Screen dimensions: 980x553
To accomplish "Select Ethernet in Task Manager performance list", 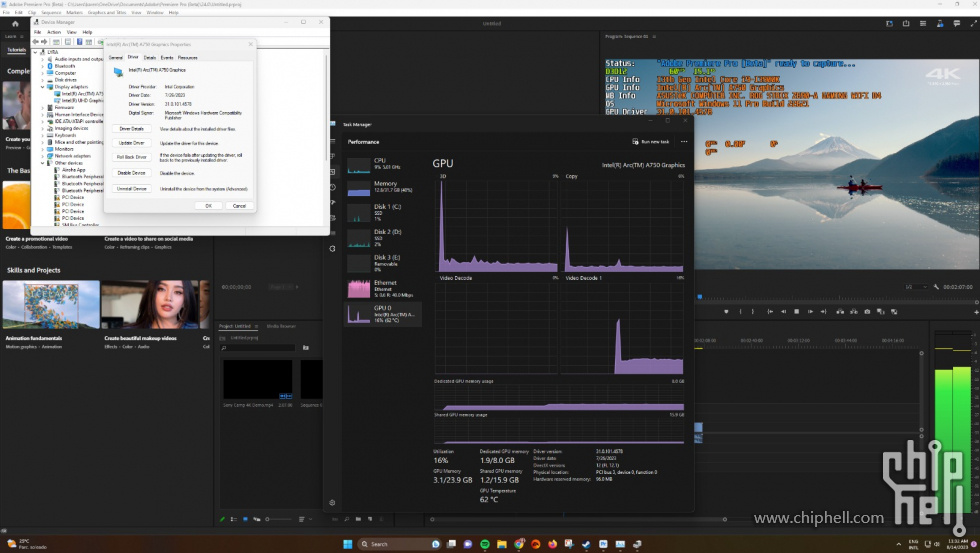I will [x=382, y=288].
